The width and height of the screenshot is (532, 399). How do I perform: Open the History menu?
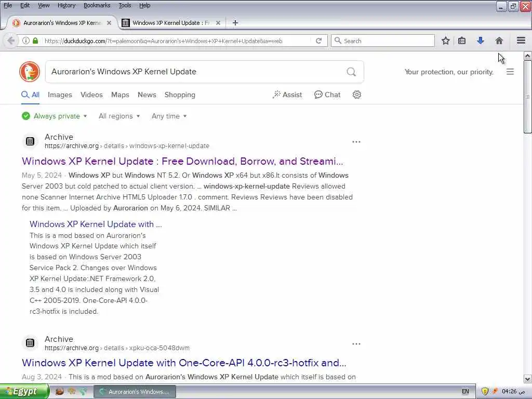66,5
